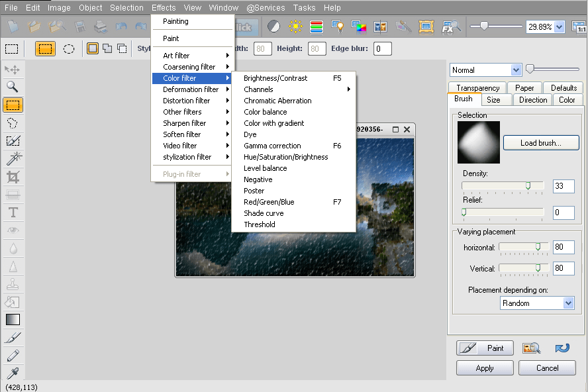Viewport: 588px width, 392px height.
Task: Expand the Channels submenu
Action: 258,89
